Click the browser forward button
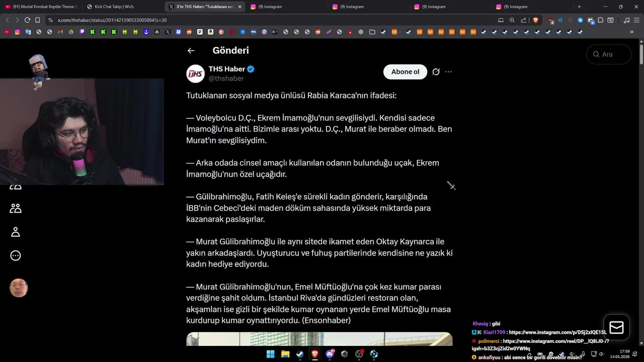644x362 pixels. tap(17, 20)
